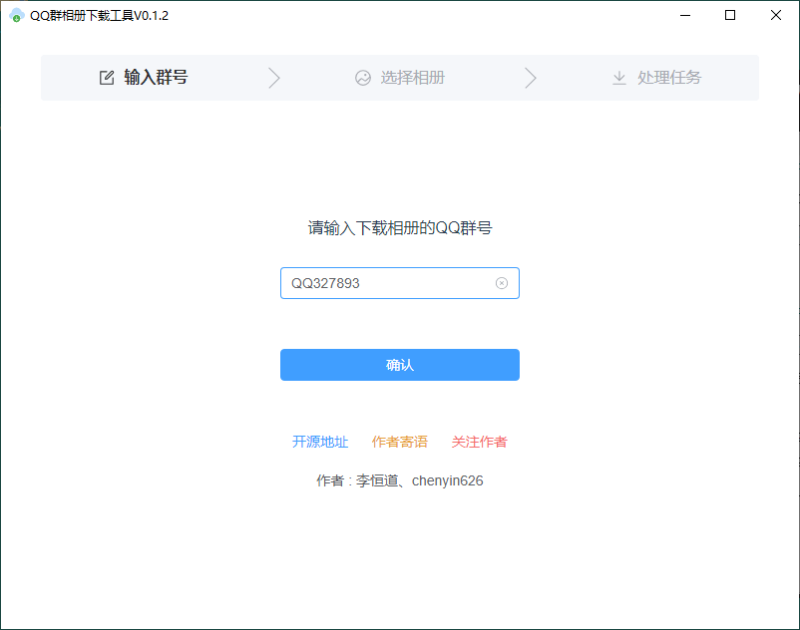Open the 开源地址 link
The width and height of the screenshot is (800, 630).
(x=320, y=441)
